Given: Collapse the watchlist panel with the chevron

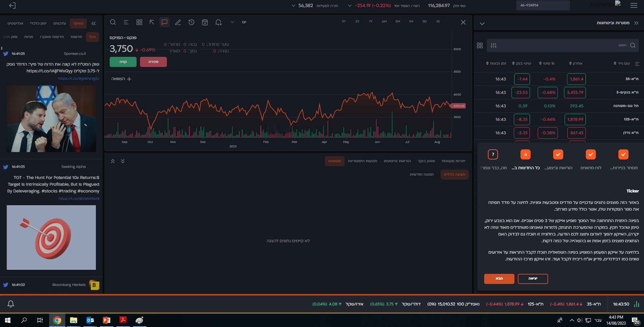Looking at the screenshot, I should coord(482,24).
